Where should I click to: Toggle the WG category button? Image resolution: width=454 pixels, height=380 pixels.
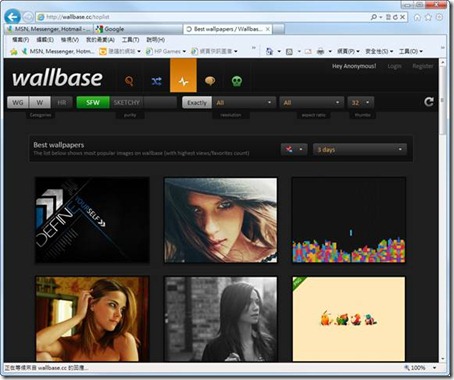tap(18, 102)
